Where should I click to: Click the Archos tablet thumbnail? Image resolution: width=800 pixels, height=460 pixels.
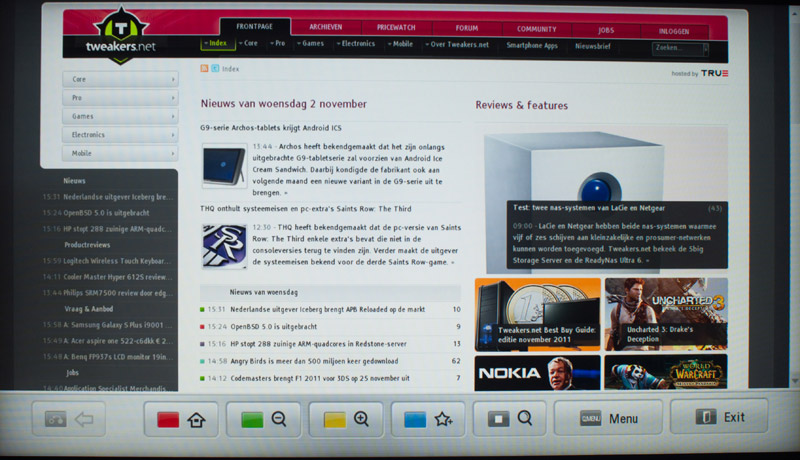pyautogui.click(x=224, y=166)
